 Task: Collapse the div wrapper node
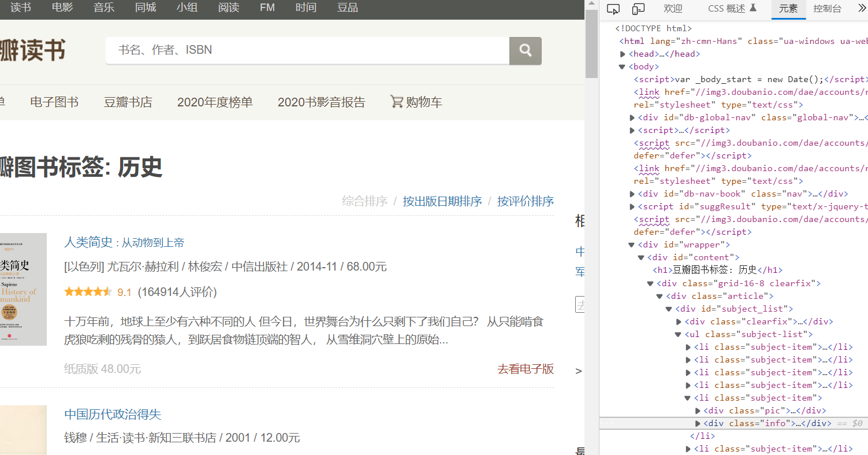tap(632, 245)
